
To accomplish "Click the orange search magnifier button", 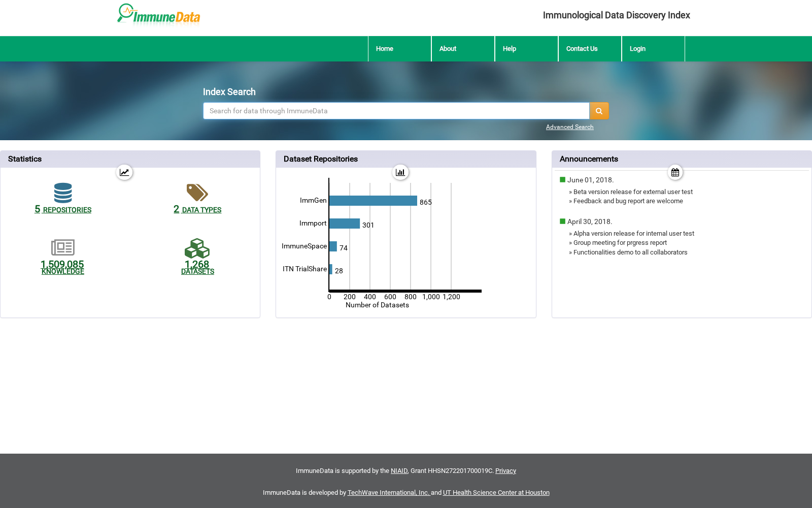I will (x=599, y=111).
